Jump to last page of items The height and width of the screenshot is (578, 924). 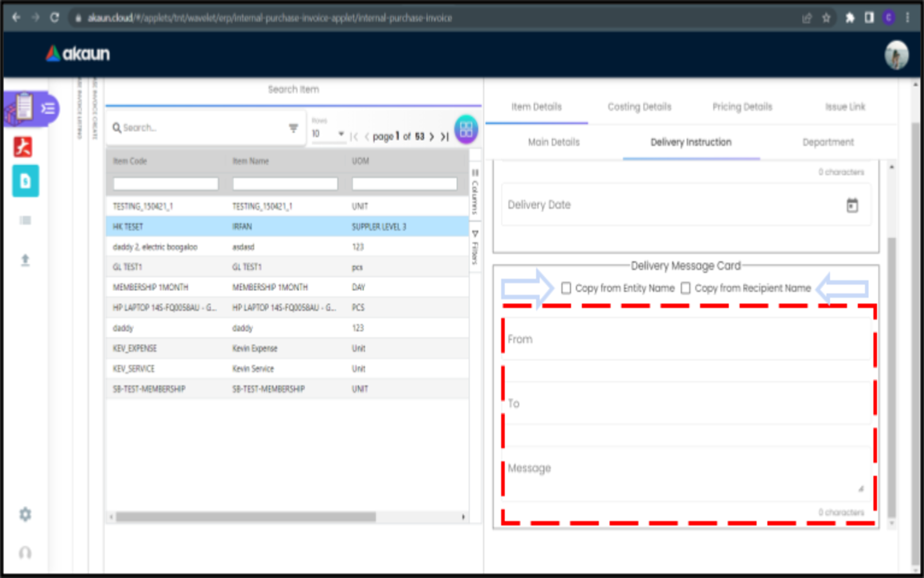(x=444, y=137)
